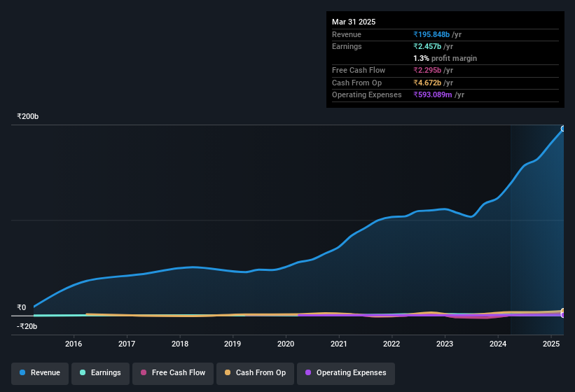
Task: Click the Operating Expenses tooltip label
Action: pyautogui.click(x=367, y=95)
